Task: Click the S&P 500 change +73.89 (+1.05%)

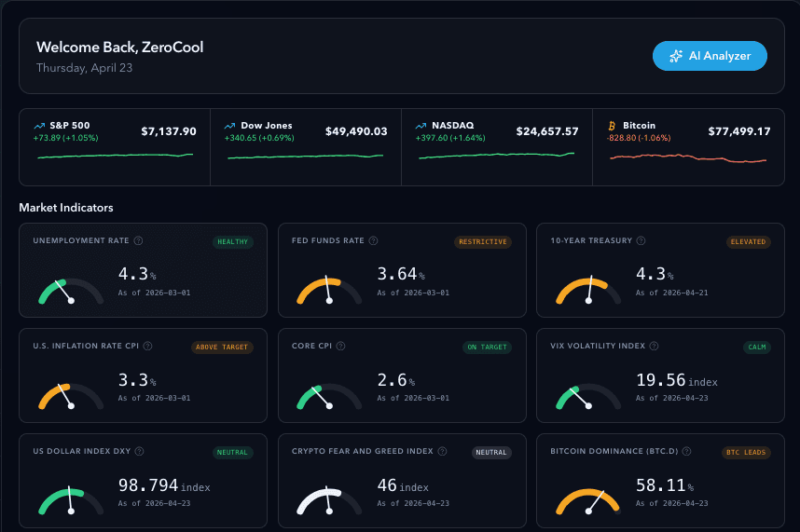Action: pyautogui.click(x=66, y=138)
